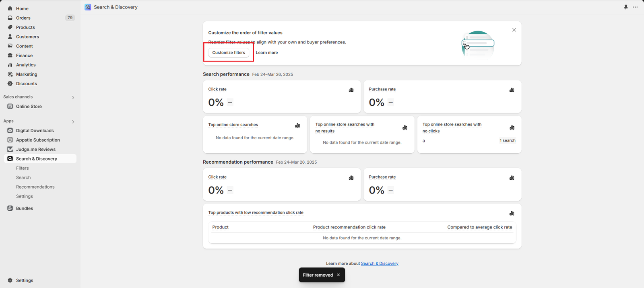Screen dimensions: 644x288
Task: Click the Marketing target icon
Action: (x=10, y=74)
